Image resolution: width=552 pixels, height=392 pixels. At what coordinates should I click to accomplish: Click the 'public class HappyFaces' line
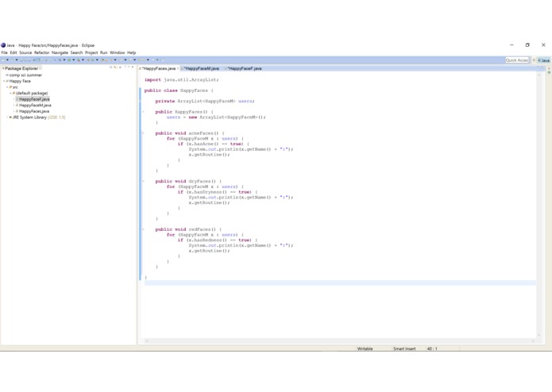179,90
